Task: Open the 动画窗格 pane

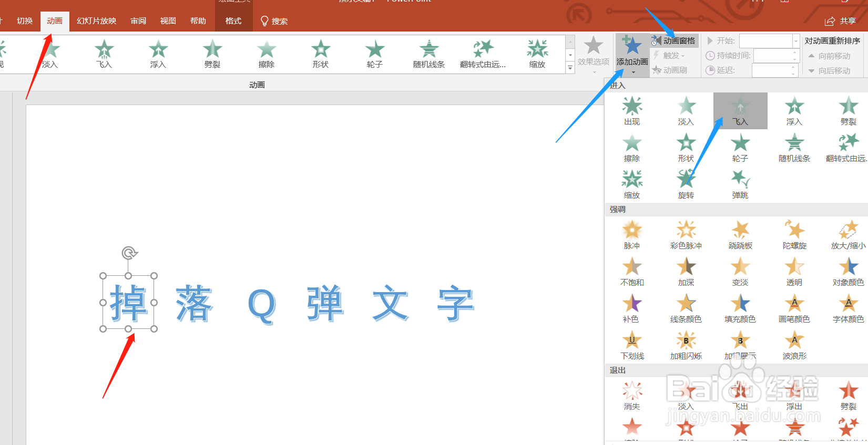Action: [x=675, y=40]
